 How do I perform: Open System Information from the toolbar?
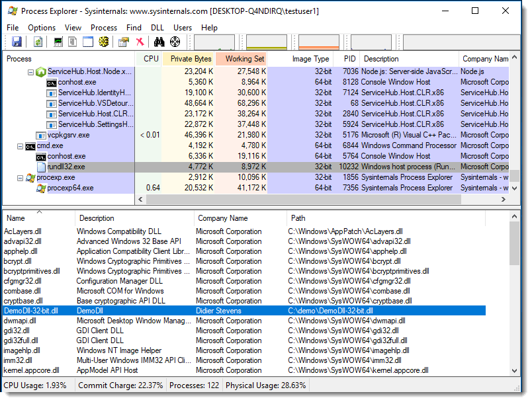click(58, 42)
